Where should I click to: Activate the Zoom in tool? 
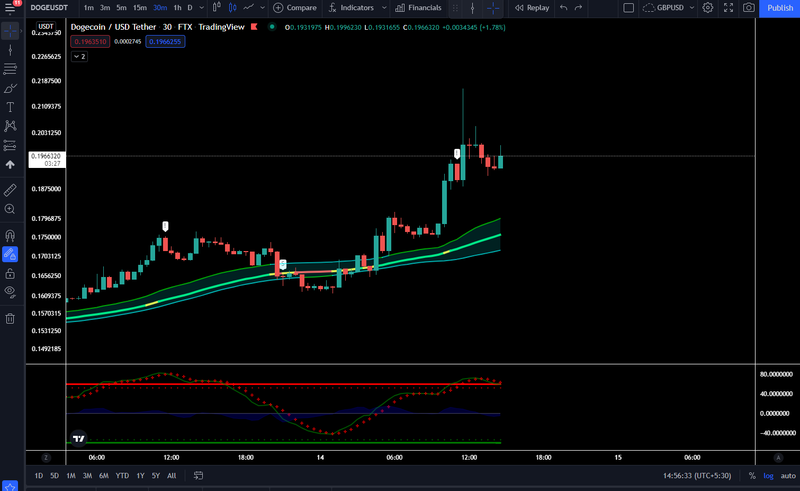pos(10,209)
